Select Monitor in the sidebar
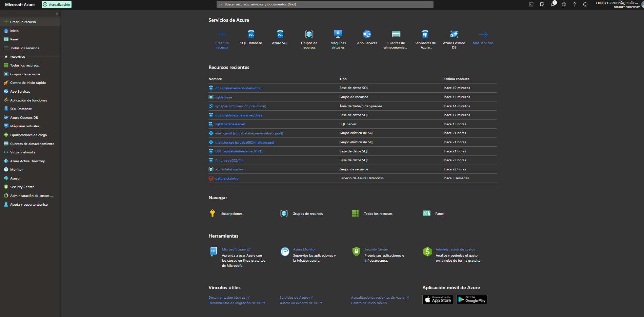The height and width of the screenshot is (317, 644). tap(16, 170)
